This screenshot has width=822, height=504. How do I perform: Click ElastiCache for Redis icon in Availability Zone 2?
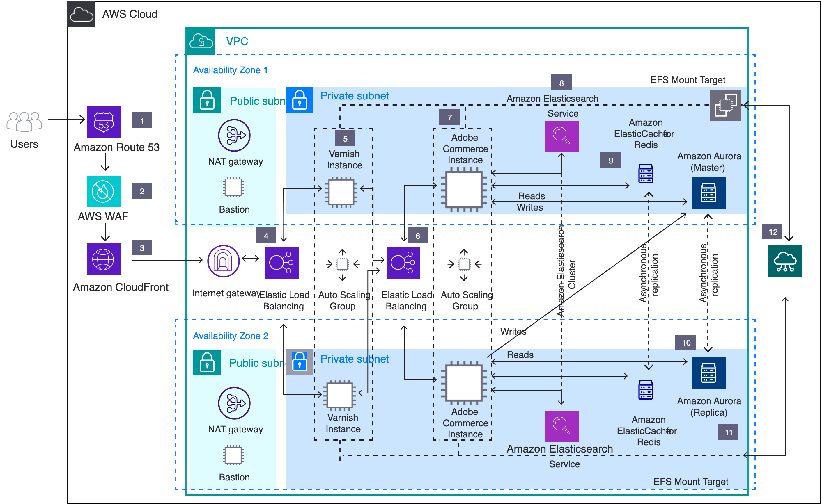[x=646, y=389]
